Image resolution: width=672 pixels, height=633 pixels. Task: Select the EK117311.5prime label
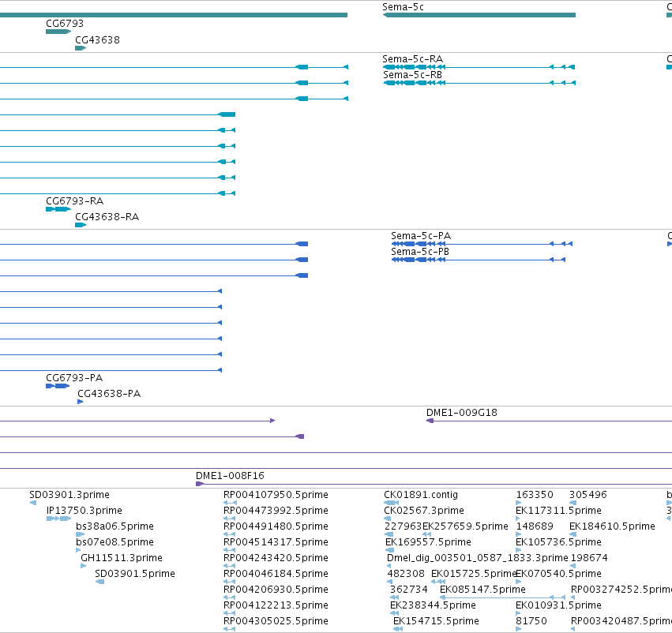point(558,511)
